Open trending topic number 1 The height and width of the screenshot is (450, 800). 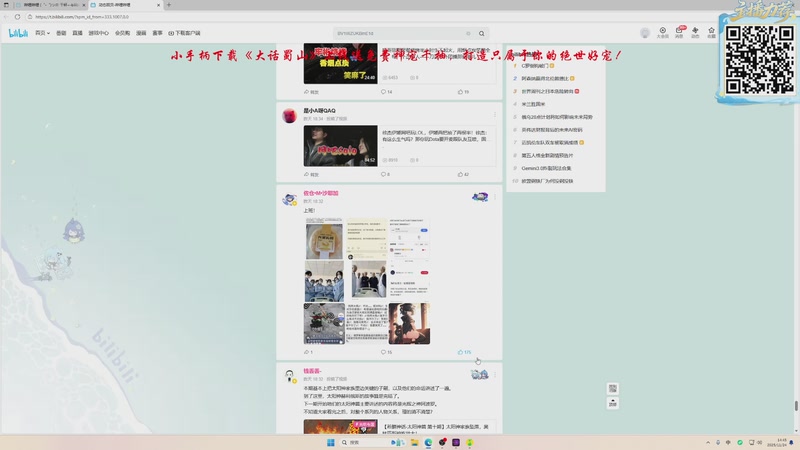click(x=534, y=66)
